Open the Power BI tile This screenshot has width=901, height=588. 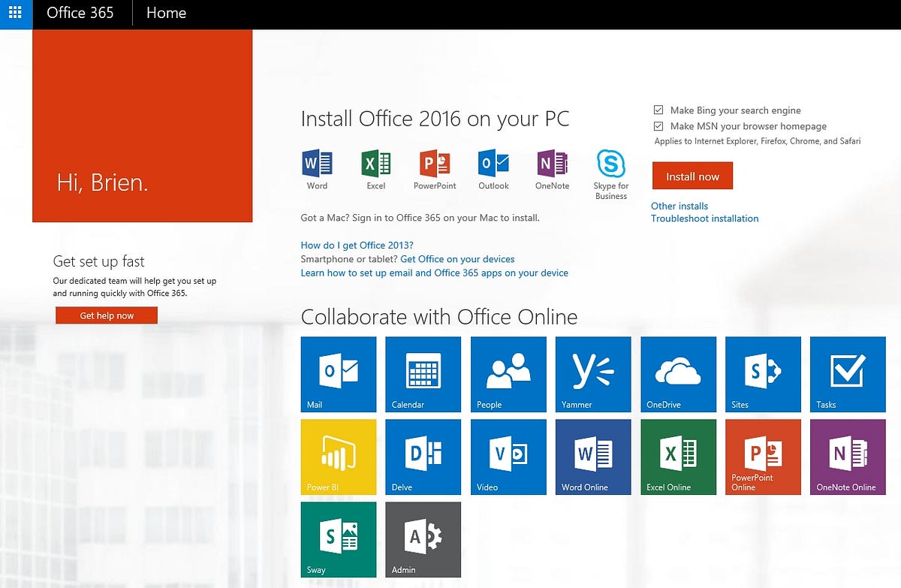click(339, 457)
